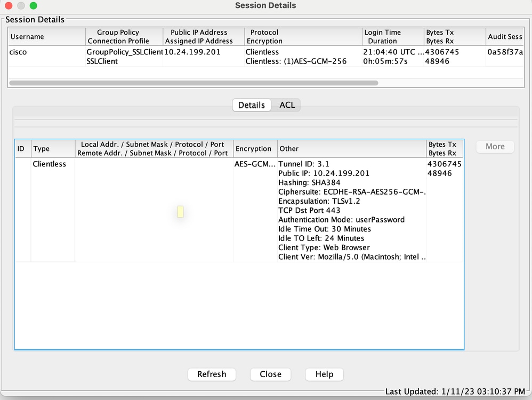Click the red window close button

(x=9, y=5)
